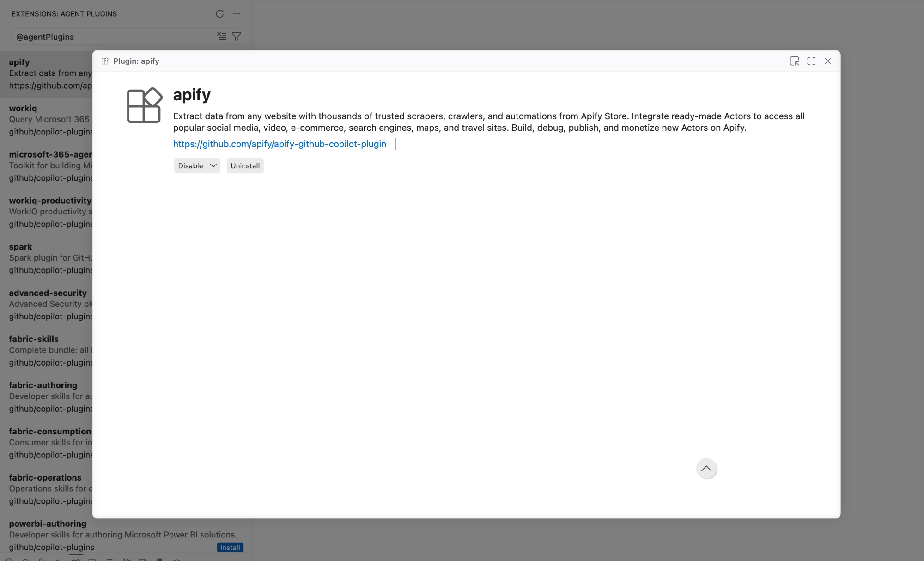924x561 pixels.
Task: Click the apify heading in the modal
Action: pos(192,95)
